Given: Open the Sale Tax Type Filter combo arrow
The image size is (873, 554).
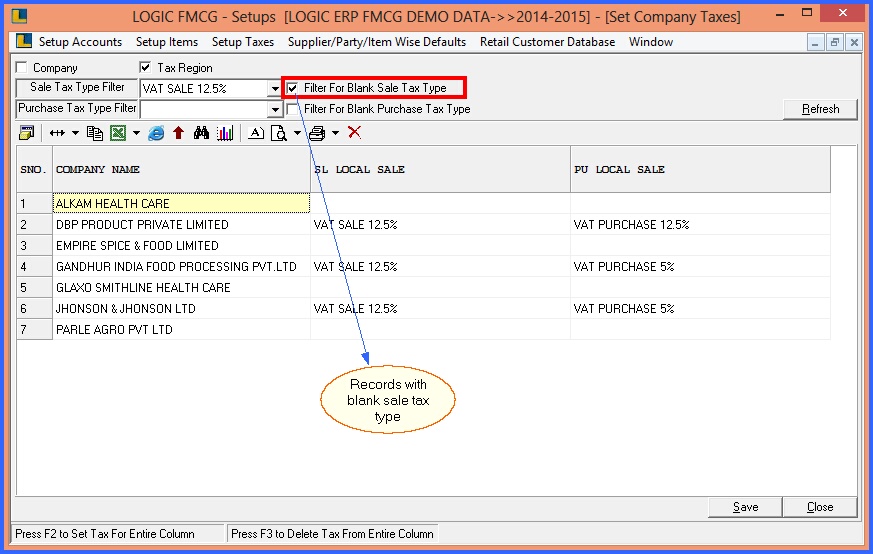Looking at the screenshot, I should (275, 89).
